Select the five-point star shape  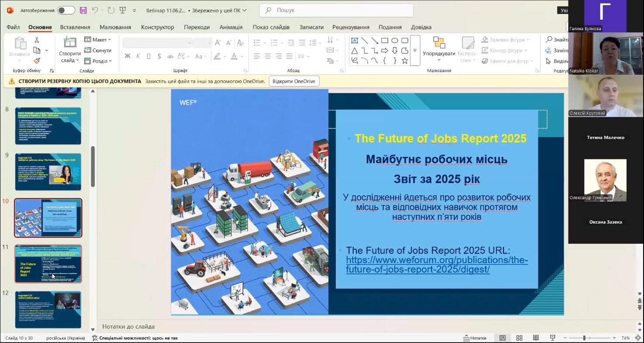405,61
